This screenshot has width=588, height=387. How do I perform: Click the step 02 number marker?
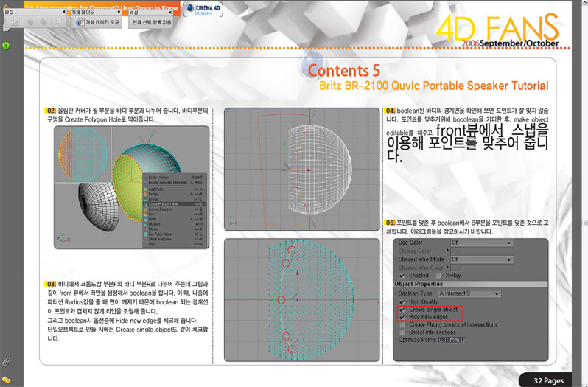50,111
